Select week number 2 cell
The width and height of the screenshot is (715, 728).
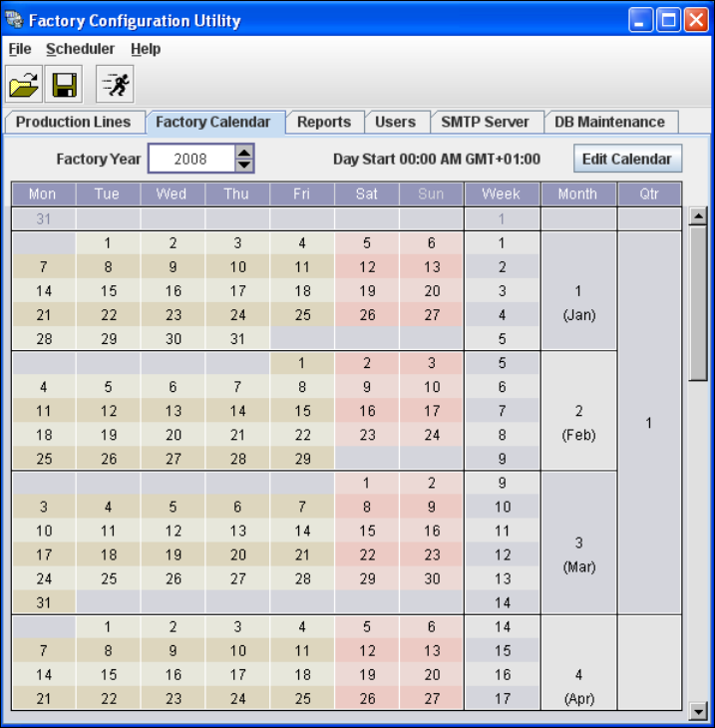pyautogui.click(x=502, y=267)
